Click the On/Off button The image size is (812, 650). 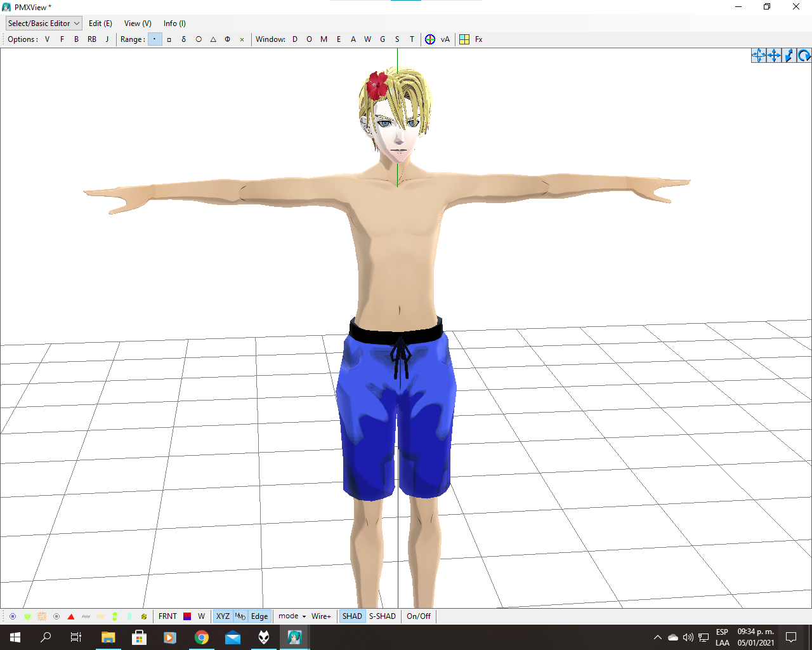click(x=419, y=616)
